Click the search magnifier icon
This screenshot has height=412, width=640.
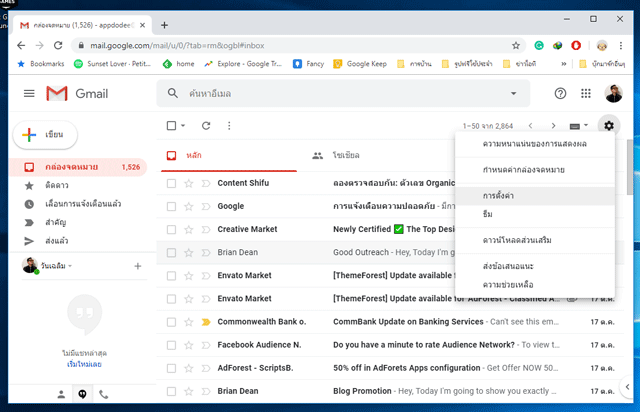click(173, 93)
